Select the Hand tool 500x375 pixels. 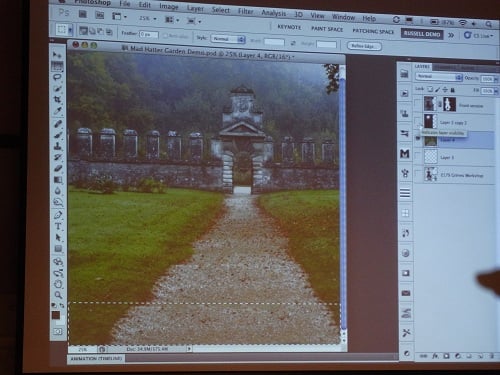coord(58,284)
